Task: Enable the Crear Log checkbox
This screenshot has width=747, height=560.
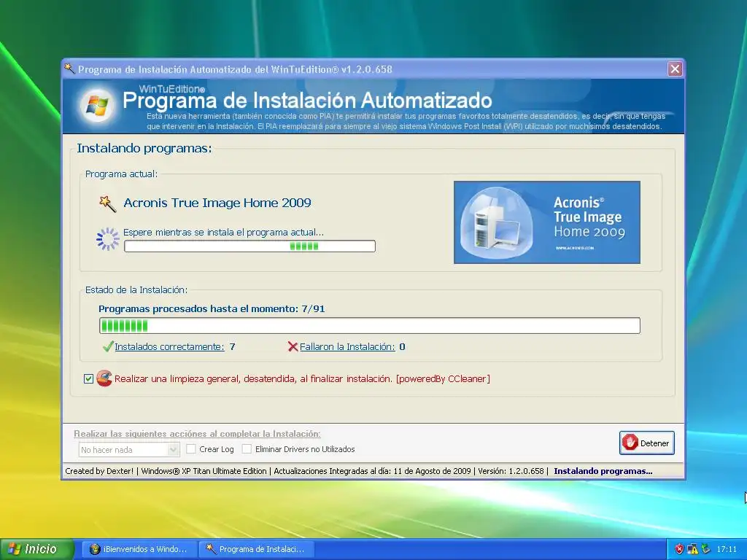Action: click(191, 448)
